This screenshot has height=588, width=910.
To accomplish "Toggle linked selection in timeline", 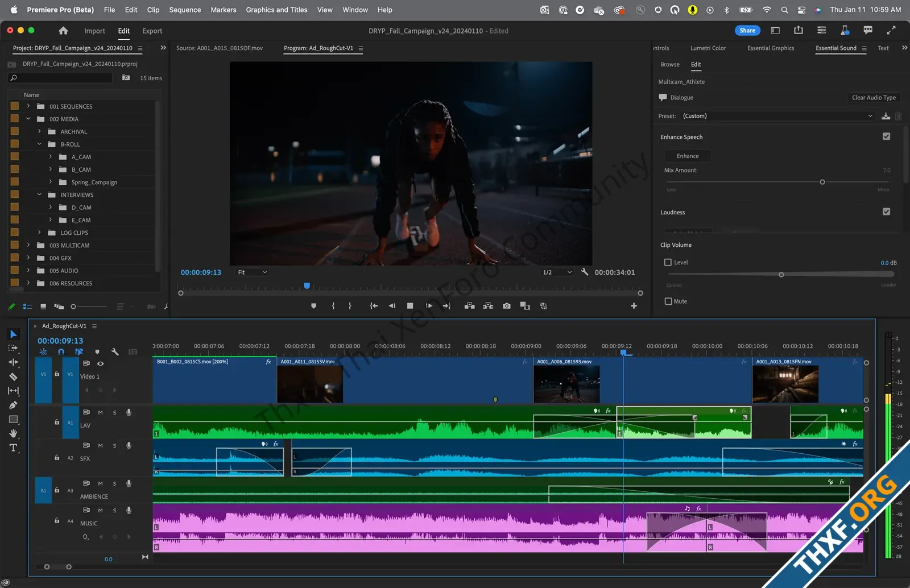I will point(79,352).
